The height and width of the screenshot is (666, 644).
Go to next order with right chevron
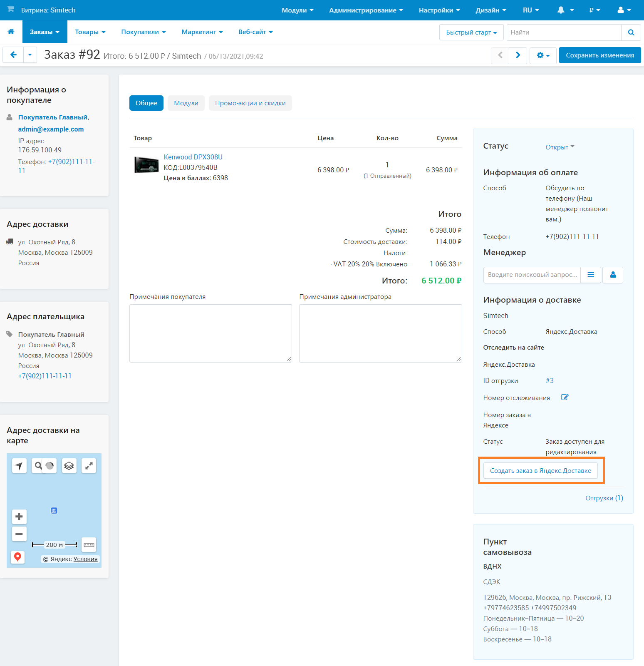pos(518,55)
